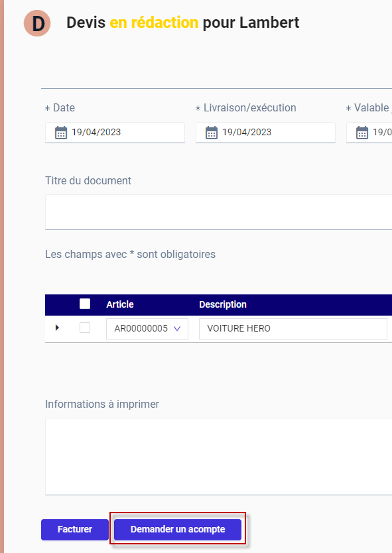Image resolution: width=392 pixels, height=553 pixels.
Task: Focus the Titre du document field
Action: (218, 212)
